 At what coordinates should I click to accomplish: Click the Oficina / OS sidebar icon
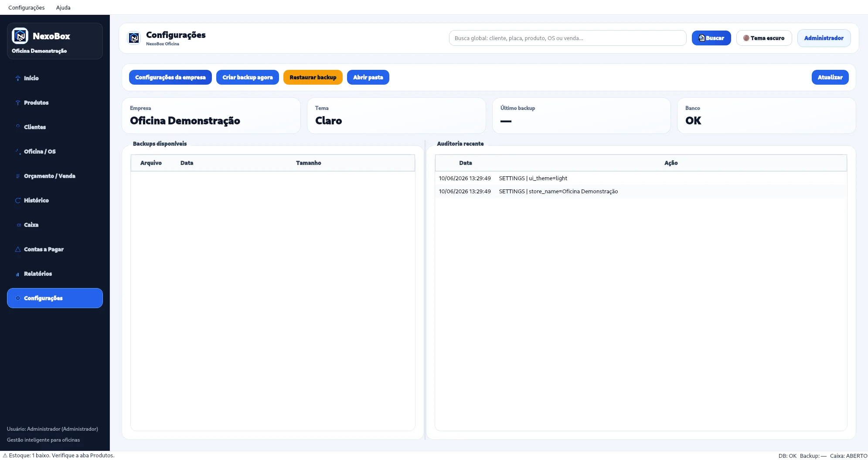coord(18,151)
